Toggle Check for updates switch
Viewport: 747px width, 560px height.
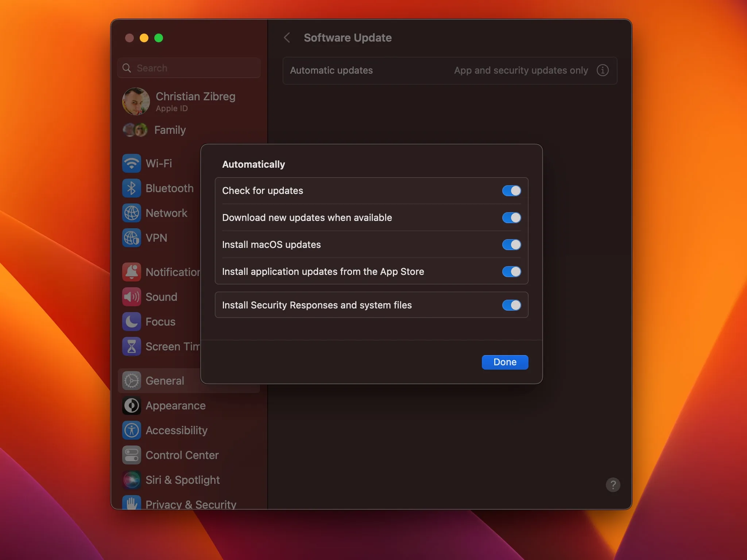click(x=511, y=191)
